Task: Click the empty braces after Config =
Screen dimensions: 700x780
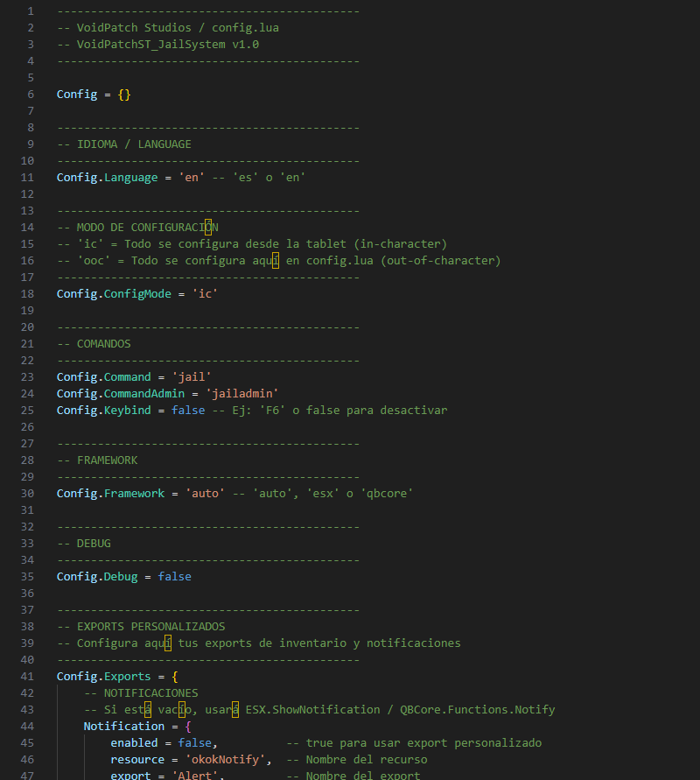Action: [x=124, y=94]
